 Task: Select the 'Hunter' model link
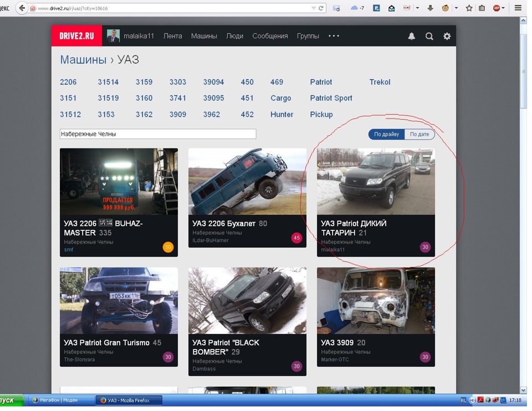282,115
